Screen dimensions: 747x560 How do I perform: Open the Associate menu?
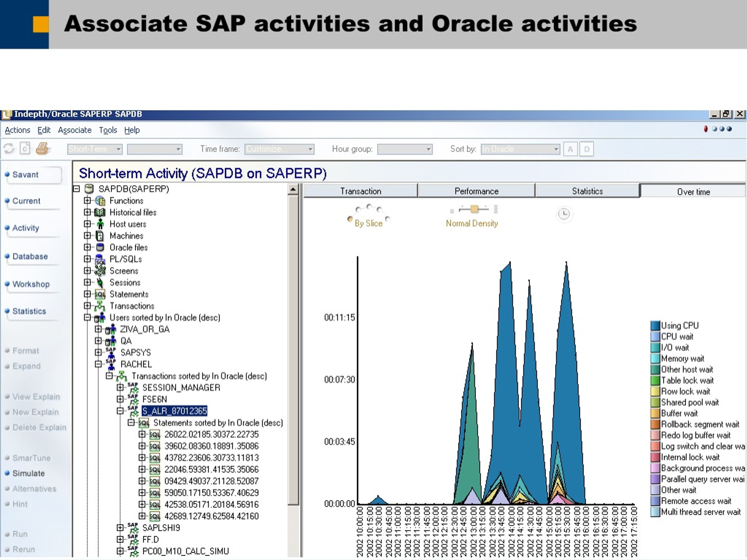[75, 130]
